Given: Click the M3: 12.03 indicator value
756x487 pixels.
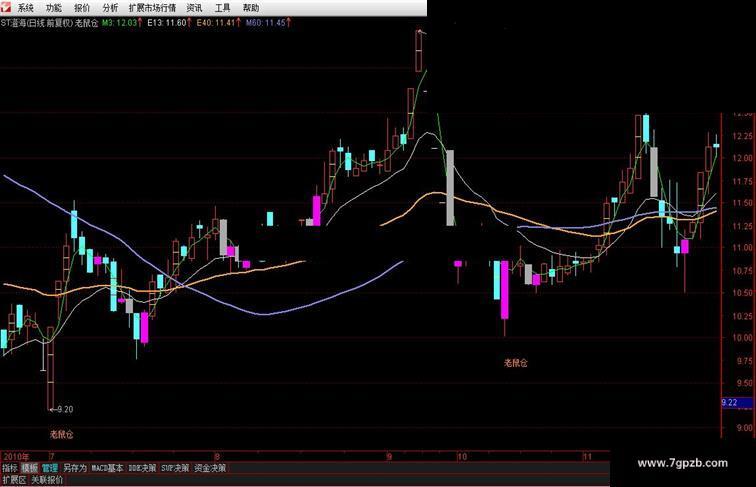Looking at the screenshot, I should pyautogui.click(x=122, y=23).
